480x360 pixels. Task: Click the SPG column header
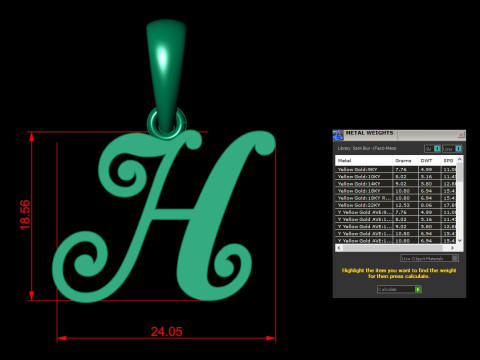point(449,161)
